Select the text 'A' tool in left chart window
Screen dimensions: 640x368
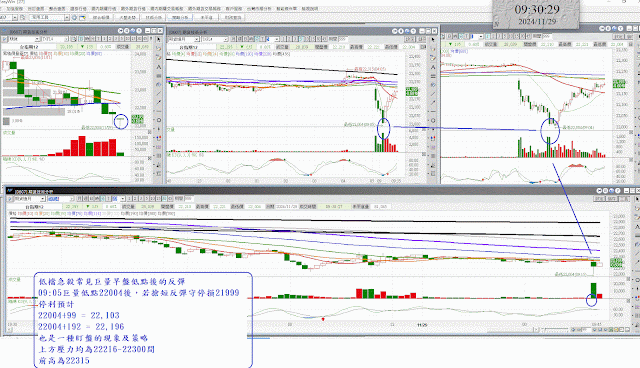tap(159, 67)
